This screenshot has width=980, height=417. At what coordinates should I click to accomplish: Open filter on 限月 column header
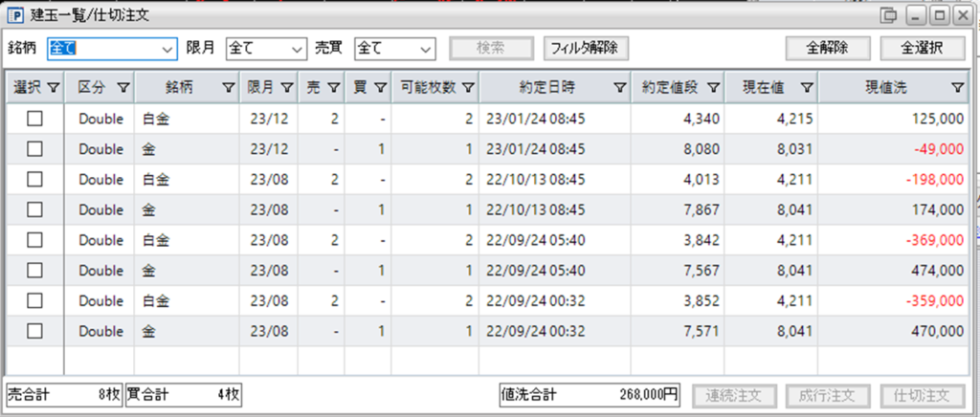pyautogui.click(x=286, y=88)
